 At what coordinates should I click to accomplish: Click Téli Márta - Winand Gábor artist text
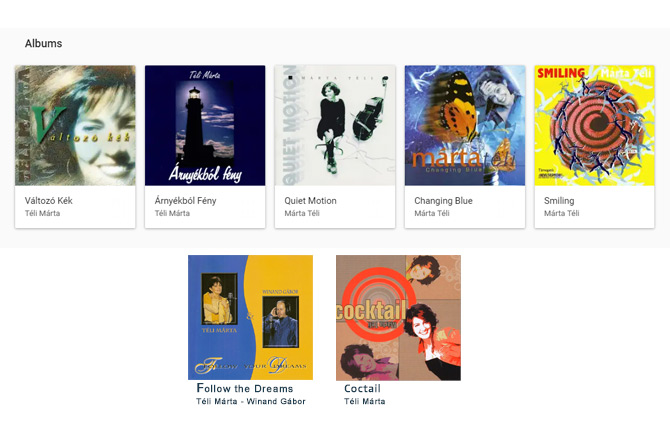pos(251,401)
